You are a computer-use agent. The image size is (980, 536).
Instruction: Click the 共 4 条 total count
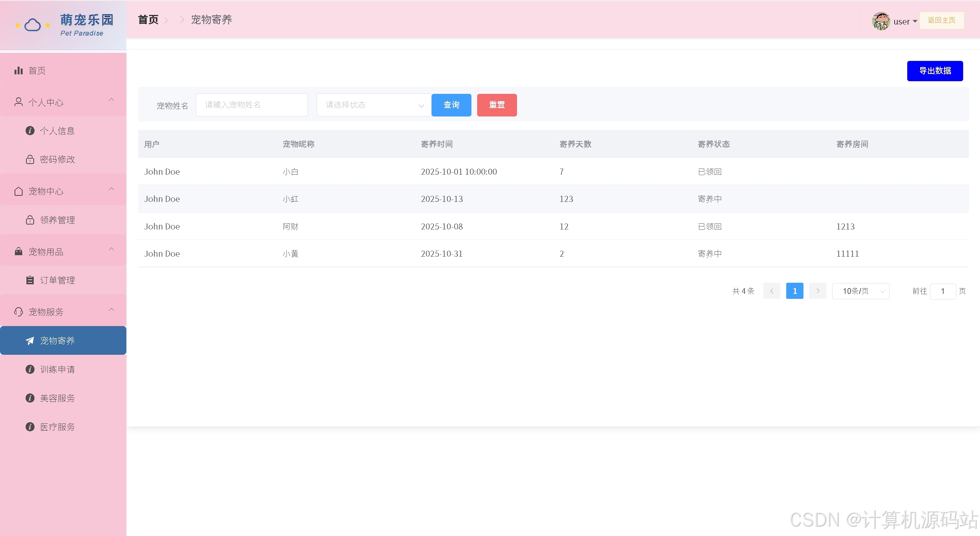743,291
